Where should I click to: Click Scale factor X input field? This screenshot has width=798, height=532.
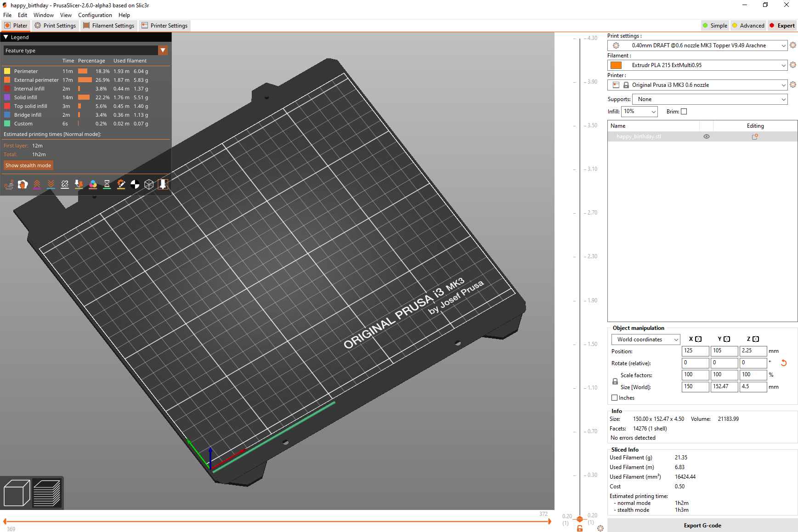pos(696,375)
